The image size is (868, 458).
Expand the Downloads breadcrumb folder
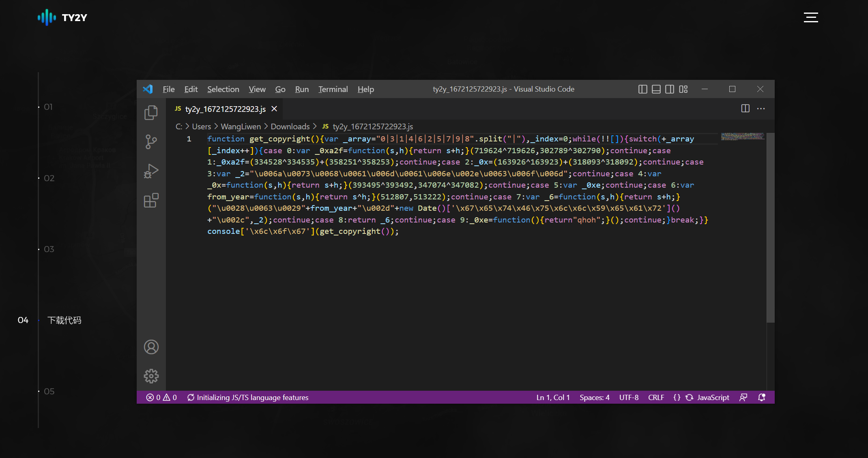coord(290,126)
